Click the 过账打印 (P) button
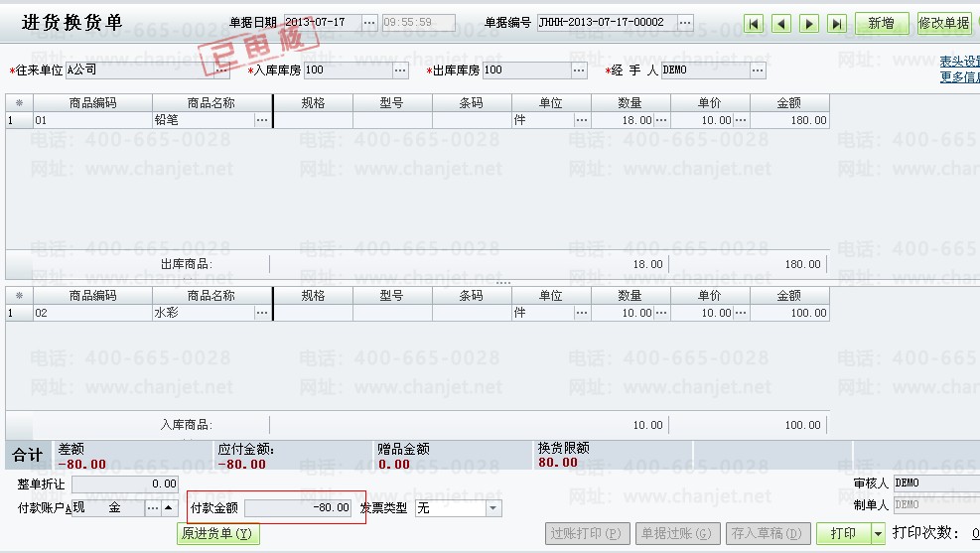 (588, 533)
